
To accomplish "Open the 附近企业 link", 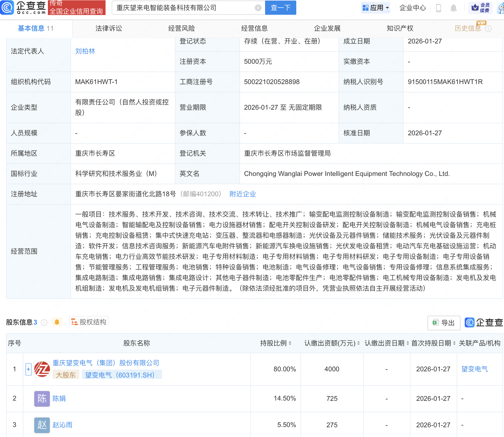I will pyautogui.click(x=243, y=194).
